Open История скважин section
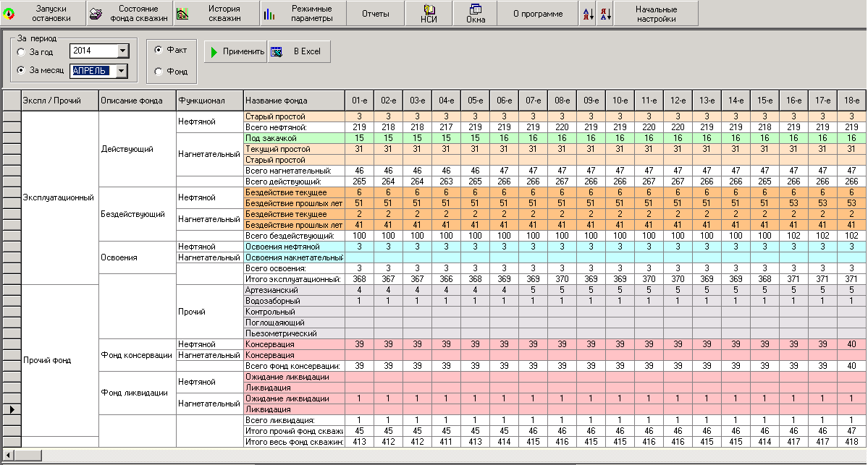The image size is (868, 465). pyautogui.click(x=216, y=13)
